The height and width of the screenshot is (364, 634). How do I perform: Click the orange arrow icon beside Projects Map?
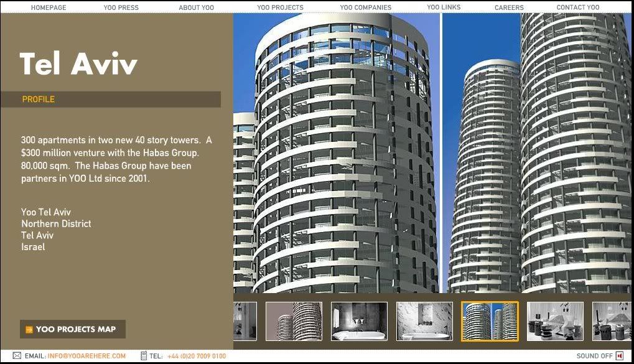click(x=29, y=329)
